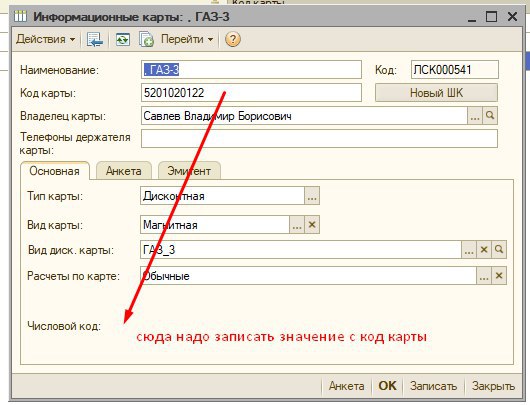Click the Вид карты field
The image size is (530, 405).
point(215,225)
